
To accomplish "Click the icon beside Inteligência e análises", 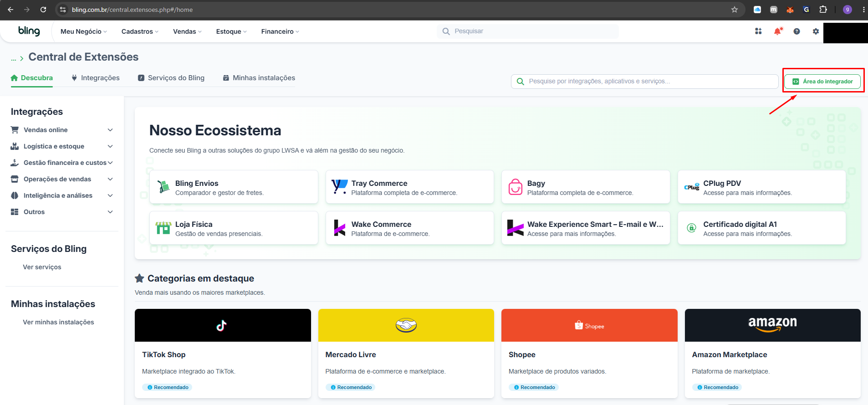I will click(x=15, y=195).
